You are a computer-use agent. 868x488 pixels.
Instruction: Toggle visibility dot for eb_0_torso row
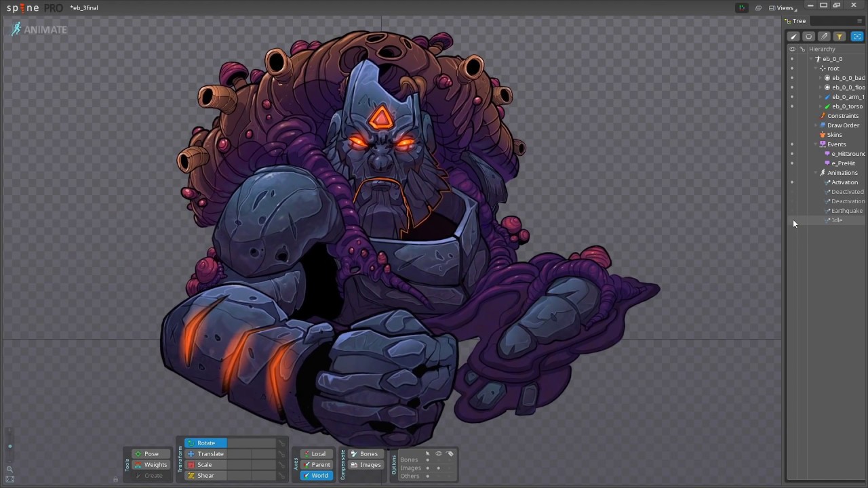(x=792, y=106)
